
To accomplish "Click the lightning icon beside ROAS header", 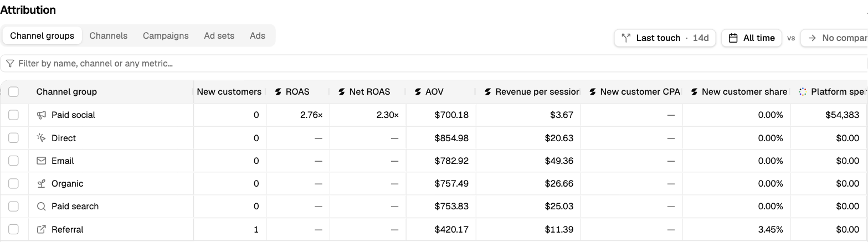I will [x=278, y=92].
